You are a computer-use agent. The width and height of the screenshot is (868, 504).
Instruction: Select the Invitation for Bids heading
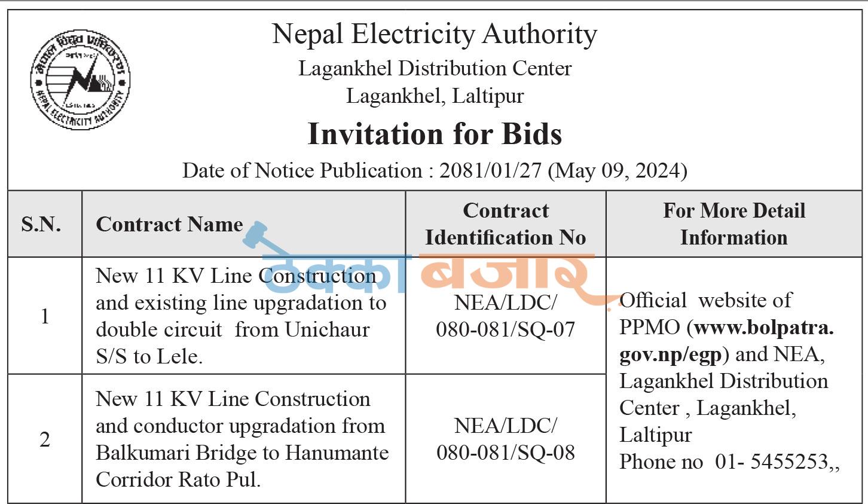point(435,134)
